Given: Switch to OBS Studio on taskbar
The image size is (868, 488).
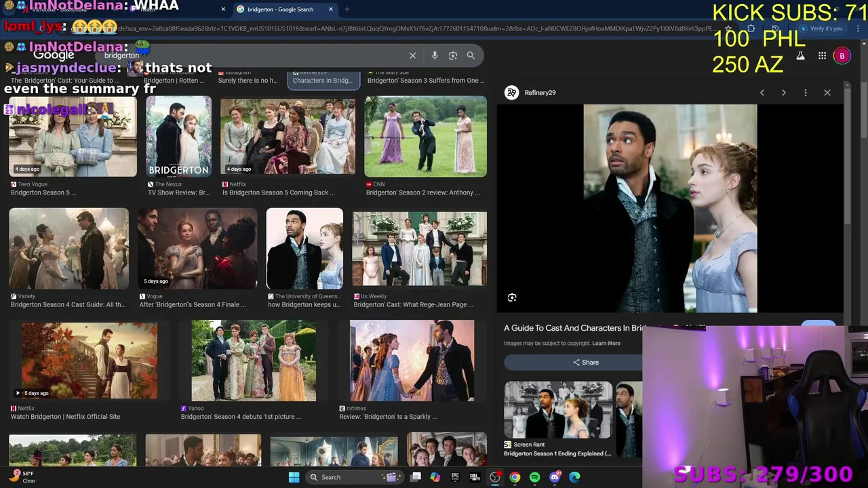Looking at the screenshot, I should click(495, 477).
